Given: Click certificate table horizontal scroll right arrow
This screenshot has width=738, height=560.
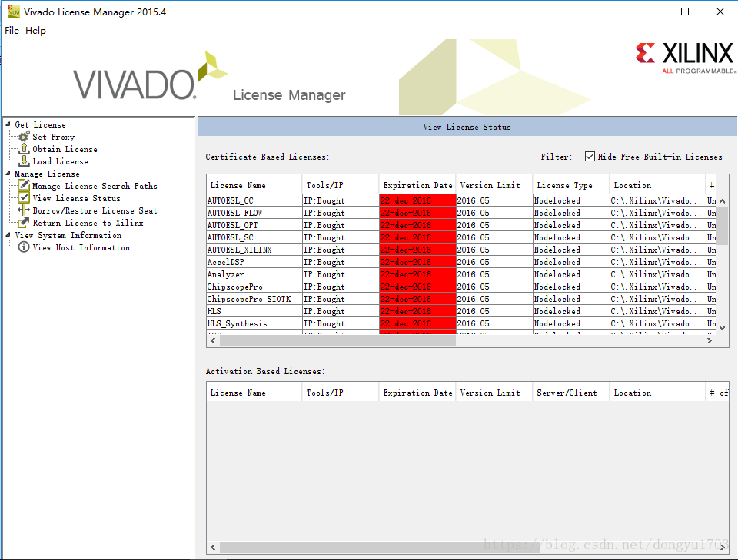Looking at the screenshot, I should [x=710, y=340].
